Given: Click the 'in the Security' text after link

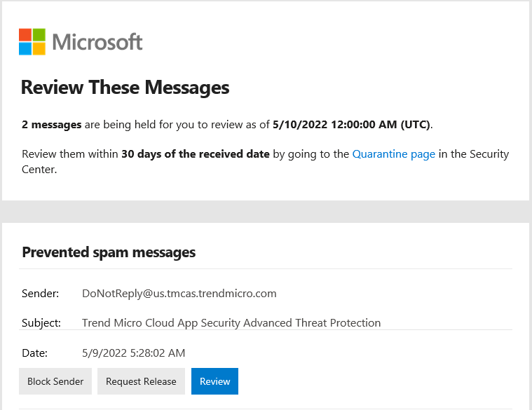Looking at the screenshot, I should (x=474, y=154).
